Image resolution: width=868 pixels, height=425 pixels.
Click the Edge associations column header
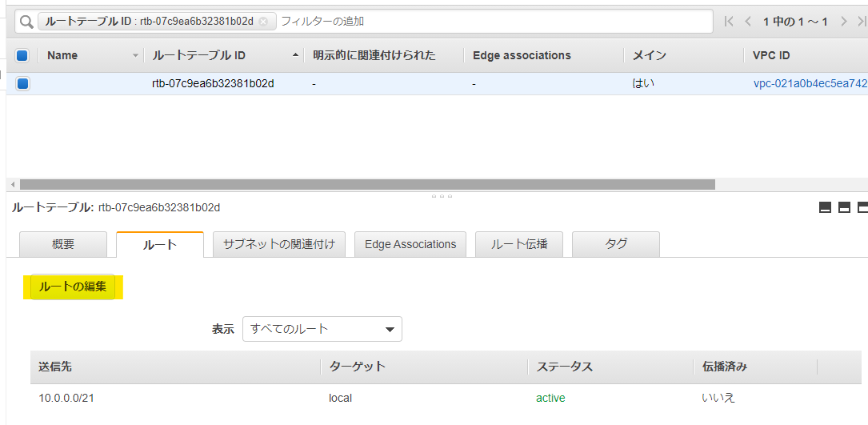point(522,55)
